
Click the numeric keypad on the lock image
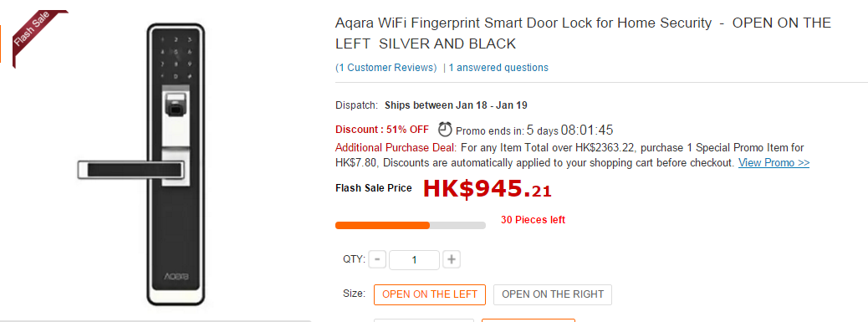176,58
